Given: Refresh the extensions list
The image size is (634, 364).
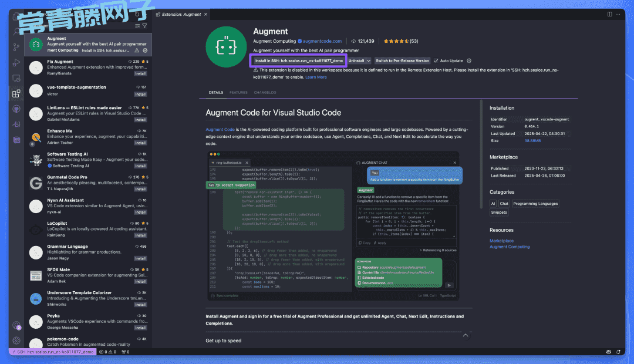Looking at the screenshot, I should click(x=137, y=15).
